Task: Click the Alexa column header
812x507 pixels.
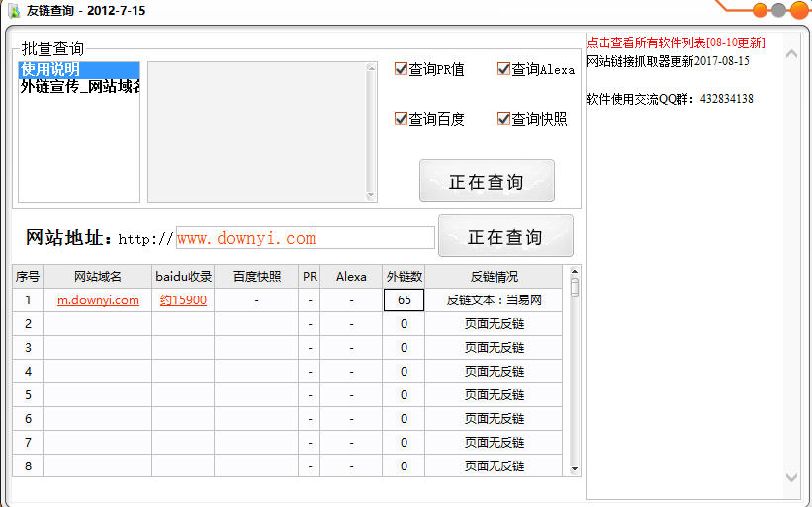Action: point(351,277)
